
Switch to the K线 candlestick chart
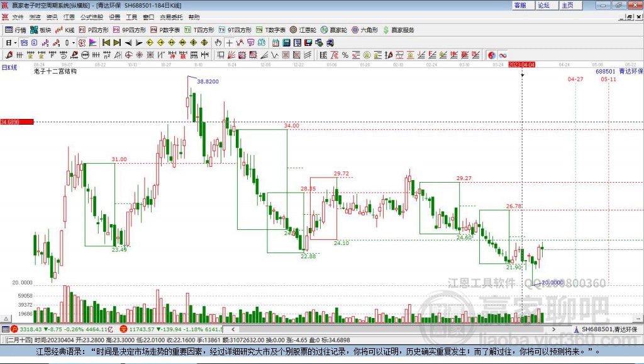click(x=65, y=30)
